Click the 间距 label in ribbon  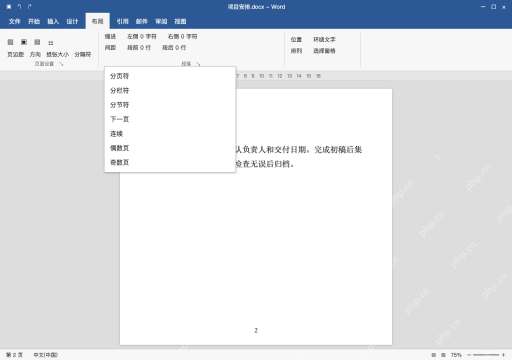point(110,48)
